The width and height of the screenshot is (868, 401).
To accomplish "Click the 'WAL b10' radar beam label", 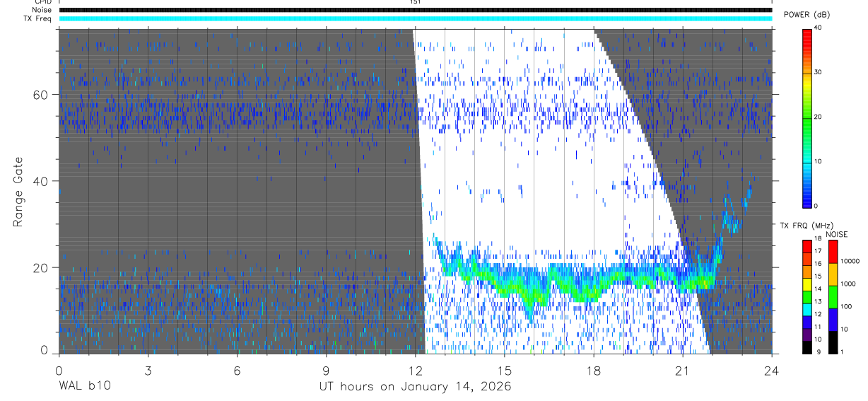I will pos(85,386).
